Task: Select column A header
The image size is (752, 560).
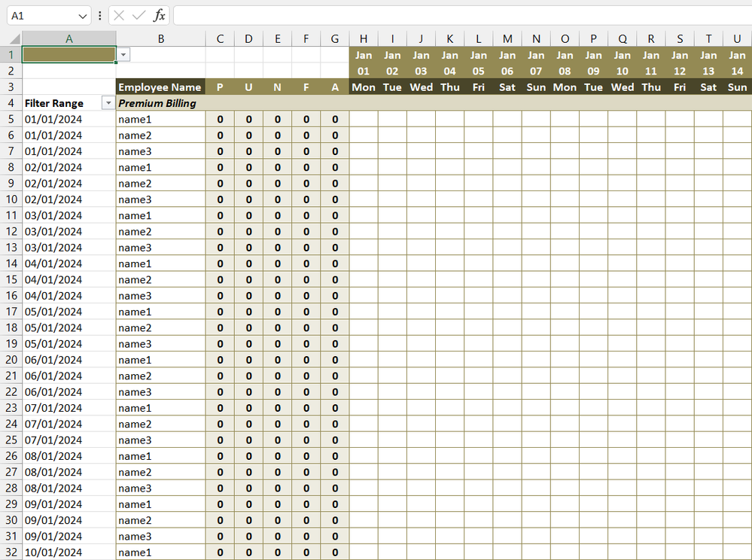Action: point(69,39)
